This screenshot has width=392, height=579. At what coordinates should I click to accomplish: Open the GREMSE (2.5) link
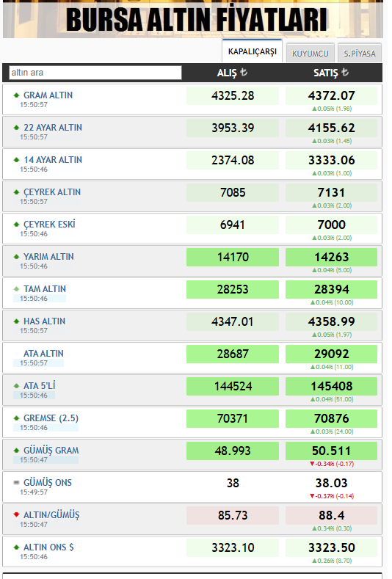pyautogui.click(x=51, y=418)
